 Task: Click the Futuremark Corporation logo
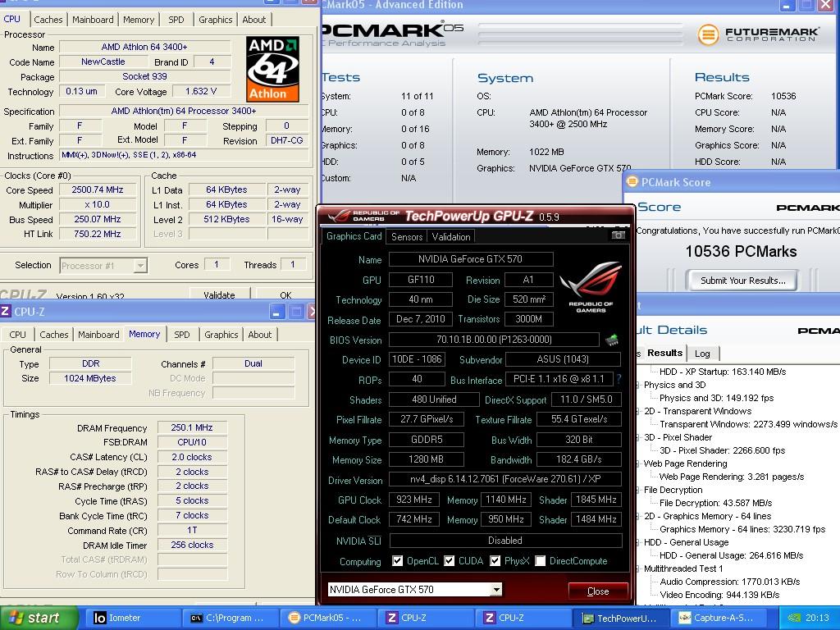click(758, 34)
